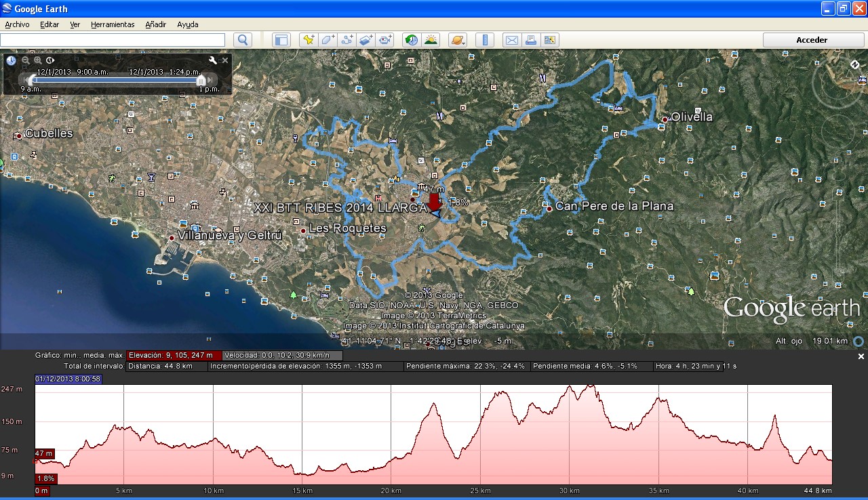Open the Añadir menu

(155, 24)
